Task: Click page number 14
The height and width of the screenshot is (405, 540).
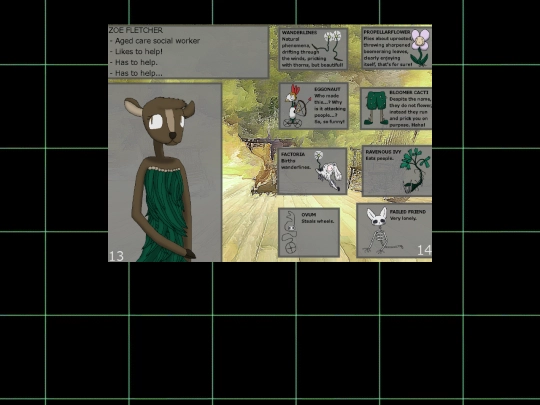Action: point(424,250)
